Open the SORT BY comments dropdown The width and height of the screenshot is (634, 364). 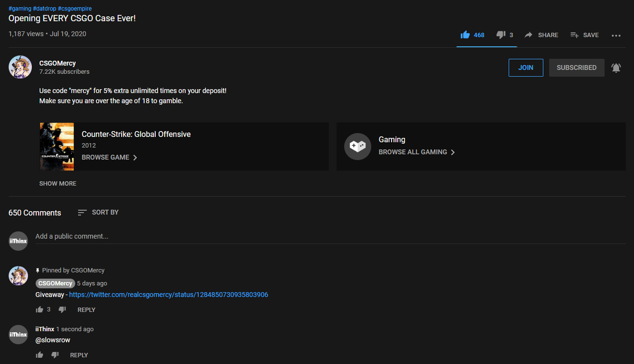coord(98,212)
